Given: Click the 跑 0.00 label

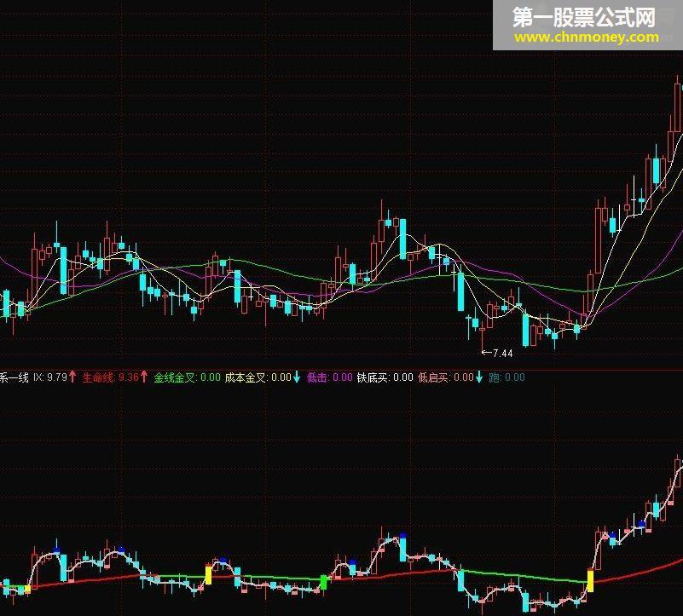Looking at the screenshot, I should pos(506,377).
